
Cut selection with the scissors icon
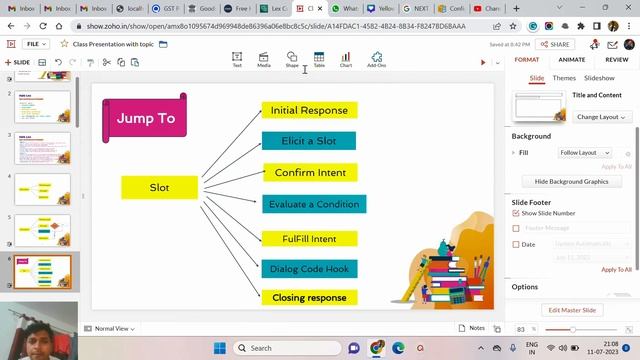107,62
